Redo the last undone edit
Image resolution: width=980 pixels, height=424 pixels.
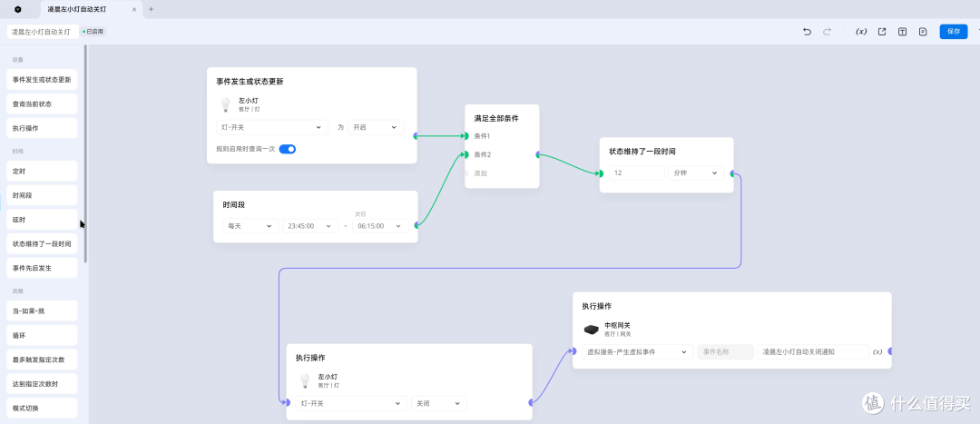click(x=827, y=32)
